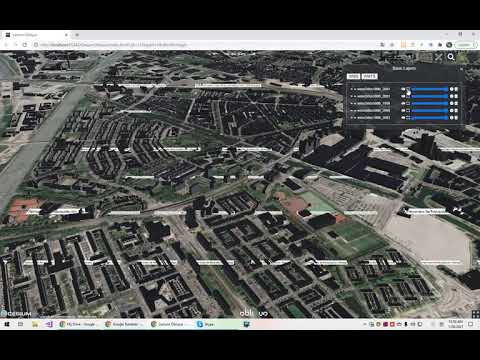The width and height of the screenshot is (480, 360).
Task: Click the round icon at the bottom layer's end
Action: pyautogui.click(x=452, y=118)
